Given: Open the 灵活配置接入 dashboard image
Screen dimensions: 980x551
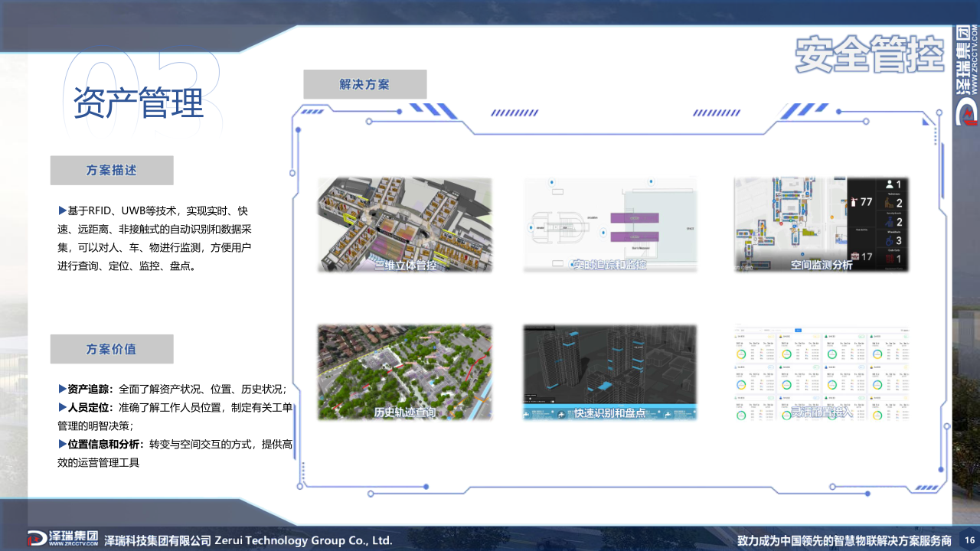Looking at the screenshot, I should point(822,372).
